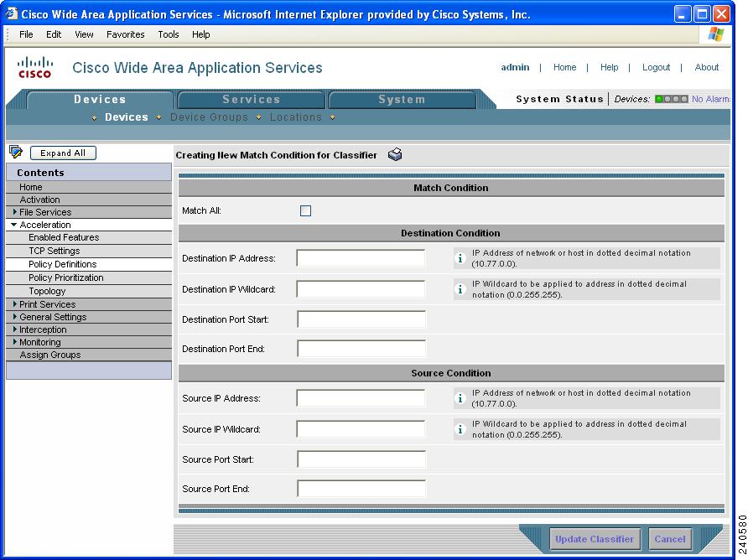The width and height of the screenshot is (748, 560).
Task: Select the Devices sub-tab
Action: (x=127, y=117)
